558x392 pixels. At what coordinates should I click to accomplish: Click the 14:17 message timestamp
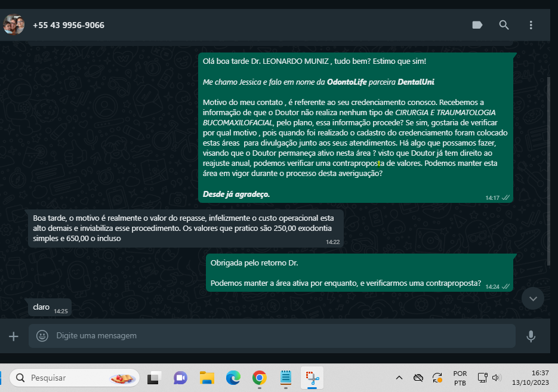pos(492,197)
